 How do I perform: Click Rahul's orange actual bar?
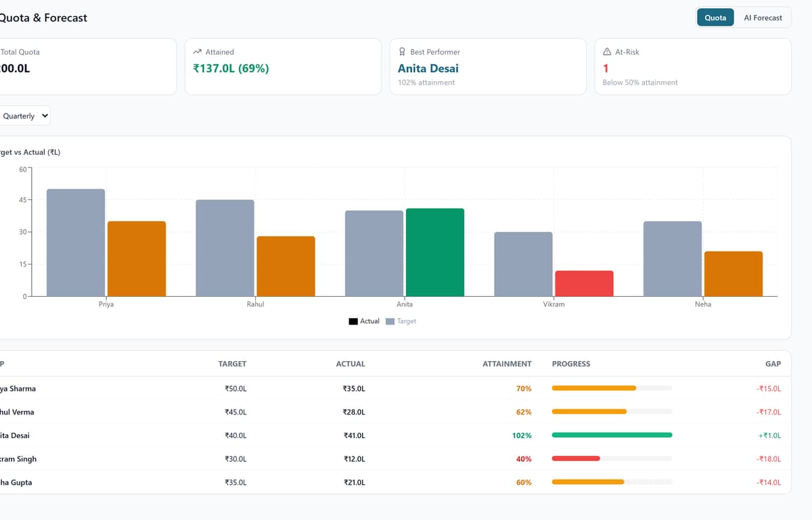286,266
